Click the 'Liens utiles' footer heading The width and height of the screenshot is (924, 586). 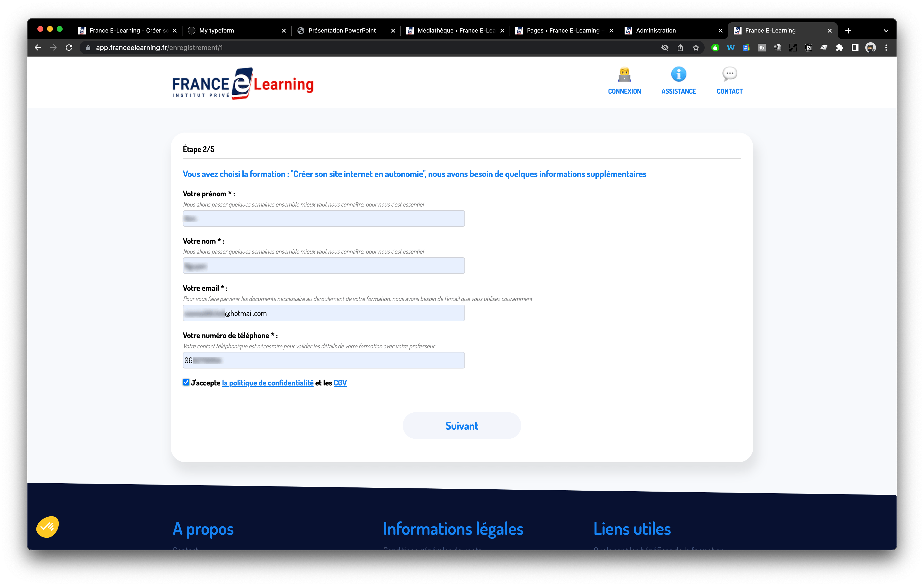tap(632, 529)
